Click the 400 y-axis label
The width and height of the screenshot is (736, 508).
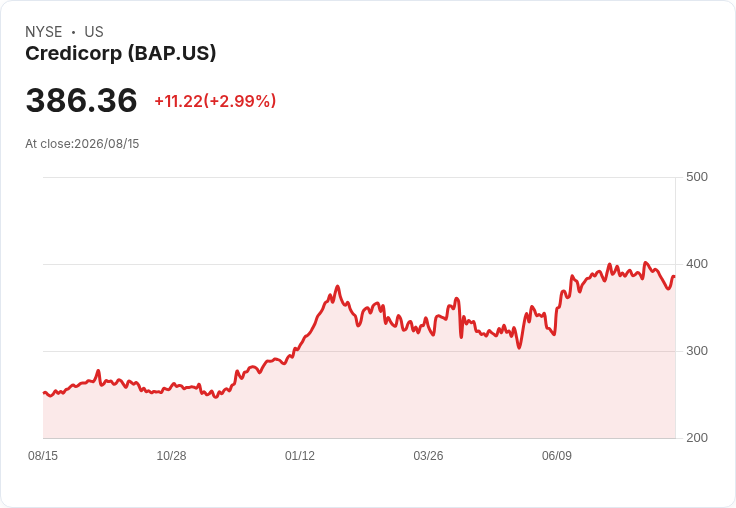pos(697,264)
